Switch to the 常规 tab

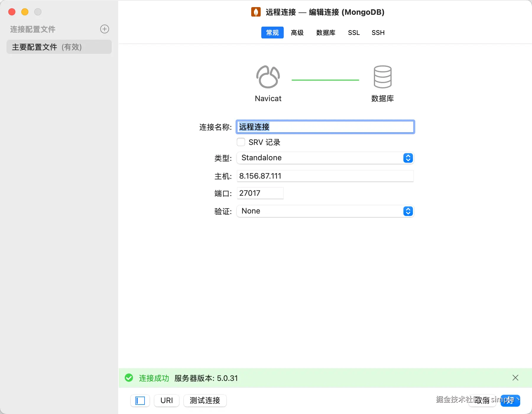[272, 33]
